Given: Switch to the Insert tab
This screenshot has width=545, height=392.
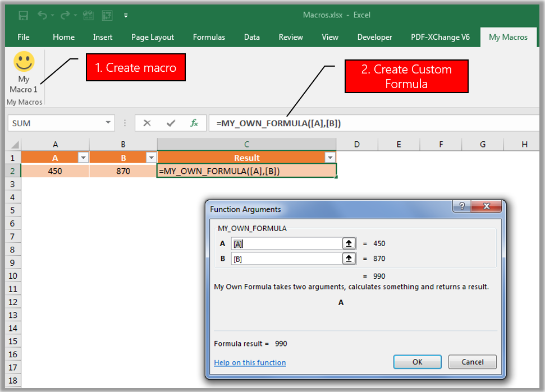Looking at the screenshot, I should [103, 37].
